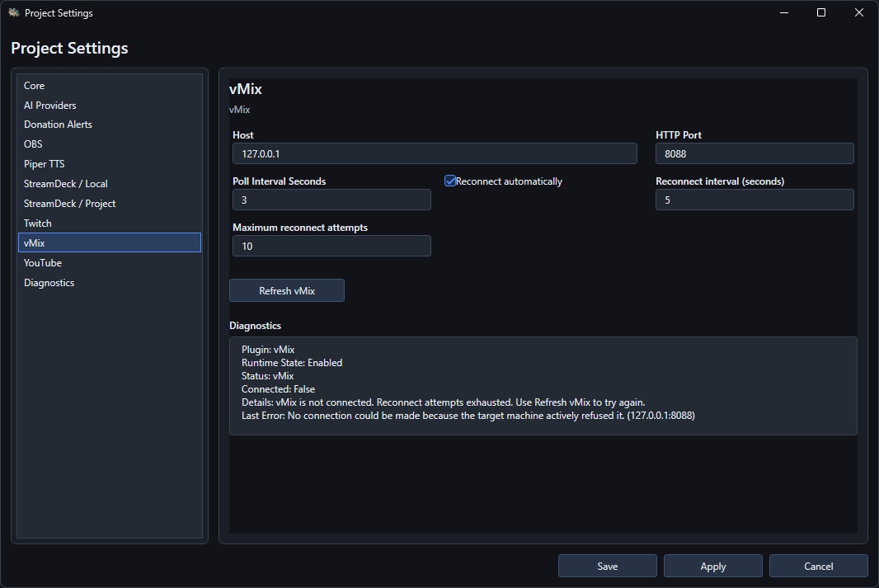Edit the HTTP Port field
Image resolution: width=879 pixels, height=588 pixels.
point(754,153)
